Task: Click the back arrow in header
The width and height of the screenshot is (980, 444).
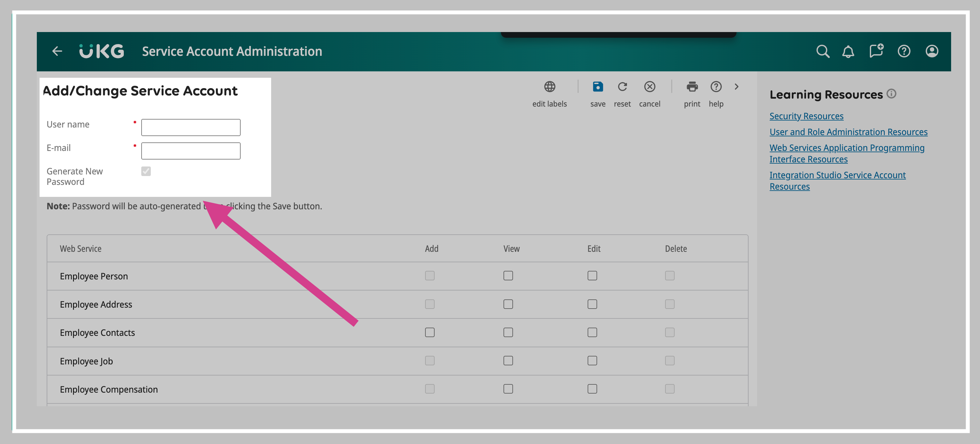Action: 57,51
